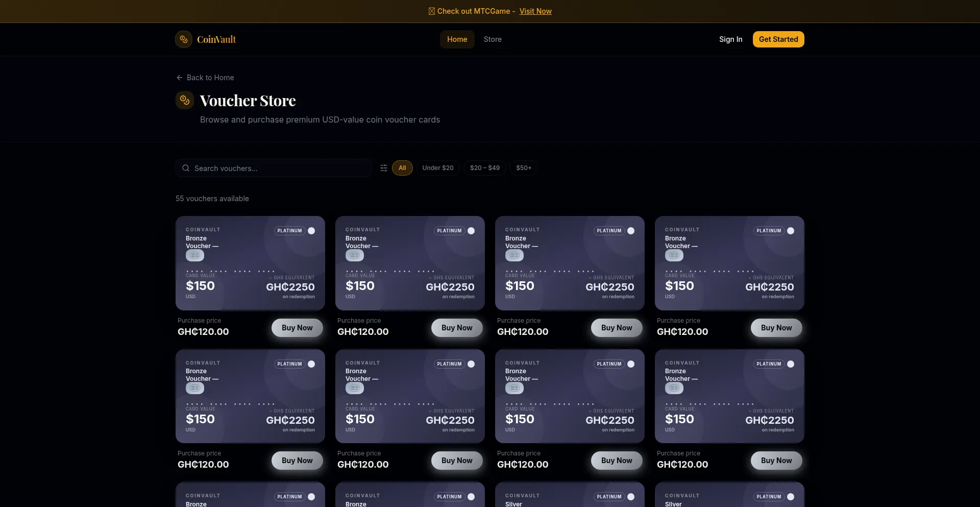Screen dimensions: 980x507
Task: Click the PLATINUM badge on the second second-row card
Action: [x=450, y=364]
